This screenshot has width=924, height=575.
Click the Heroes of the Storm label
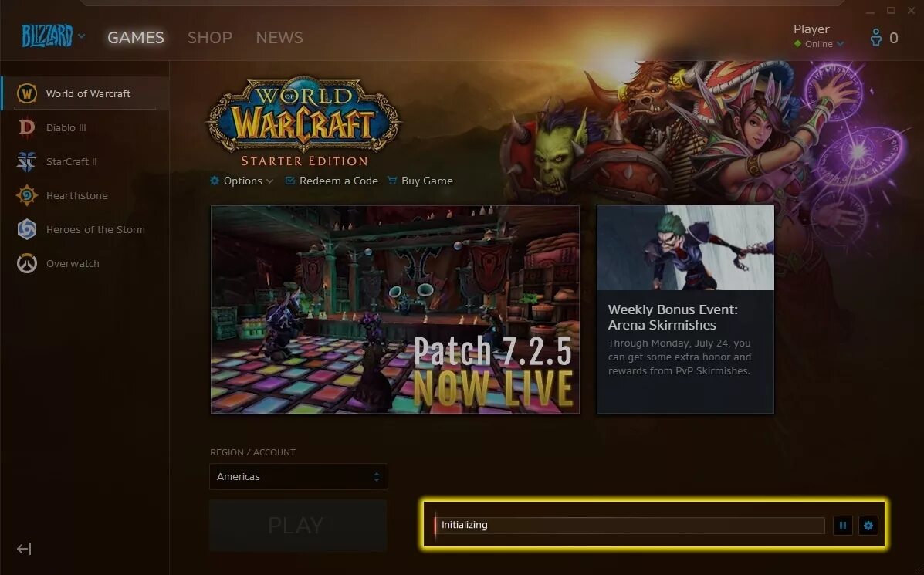pyautogui.click(x=96, y=230)
